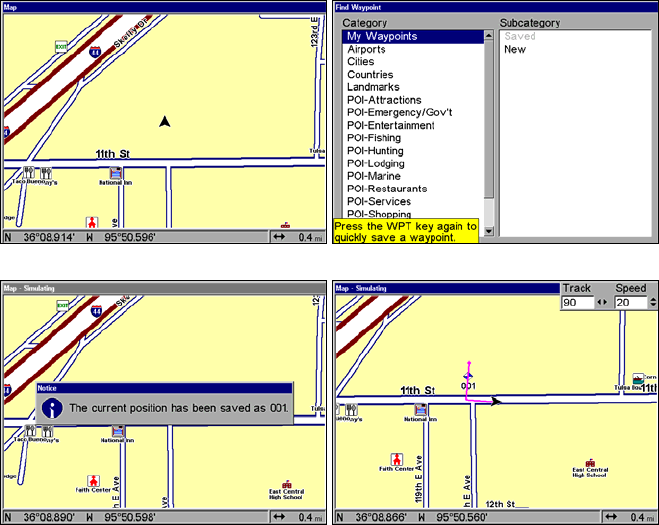Click the zoom range arrow icon in the Track/Speed map status bar
The image size is (659, 525).
[611, 517]
